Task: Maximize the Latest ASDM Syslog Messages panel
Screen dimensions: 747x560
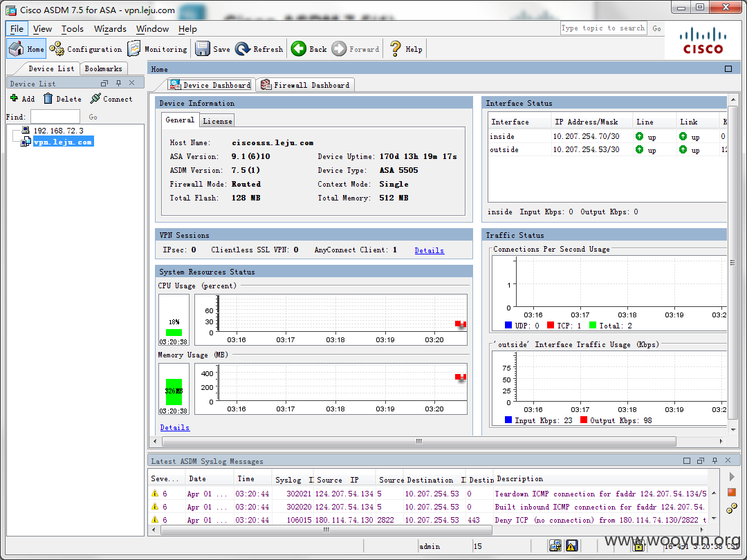Action: [687, 461]
